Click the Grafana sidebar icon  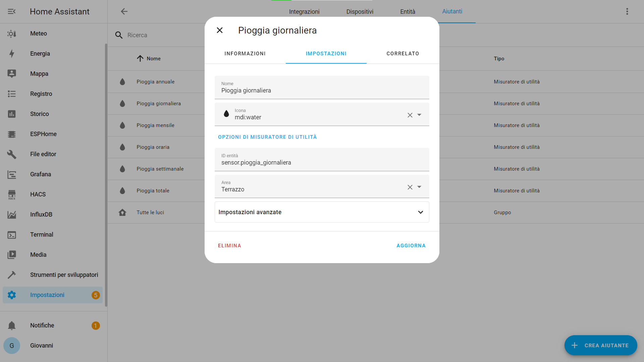(12, 174)
